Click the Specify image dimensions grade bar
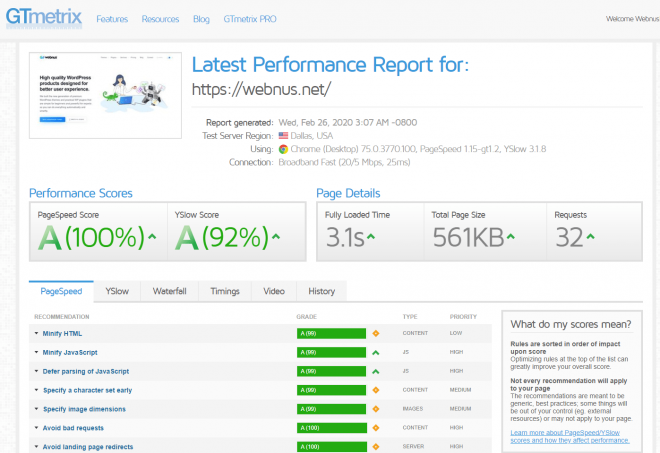 [x=331, y=409]
